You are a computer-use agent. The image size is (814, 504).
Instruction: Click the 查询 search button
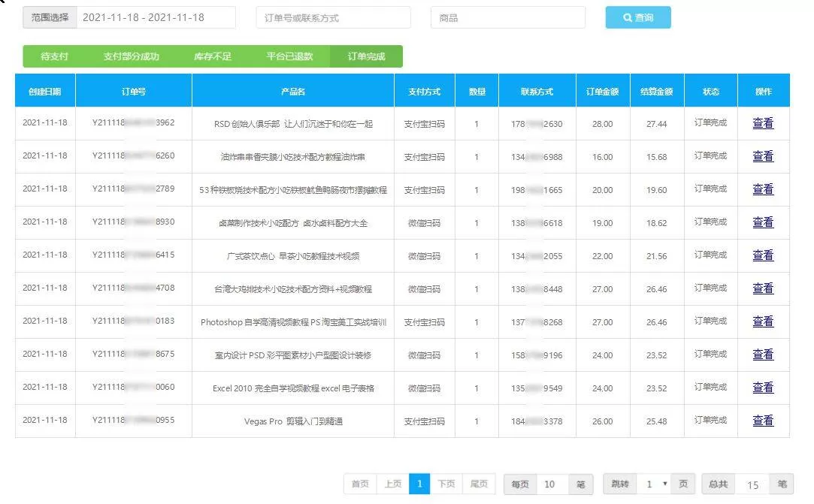coord(637,17)
